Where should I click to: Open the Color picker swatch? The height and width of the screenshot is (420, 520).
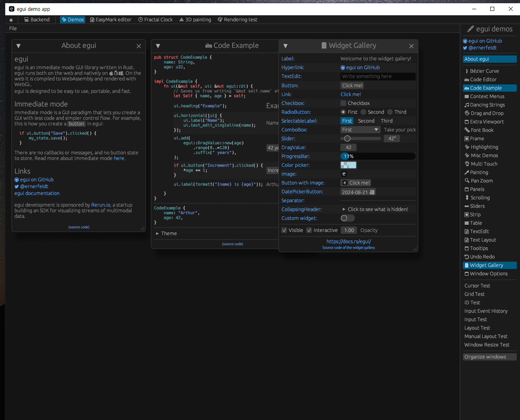click(348, 165)
